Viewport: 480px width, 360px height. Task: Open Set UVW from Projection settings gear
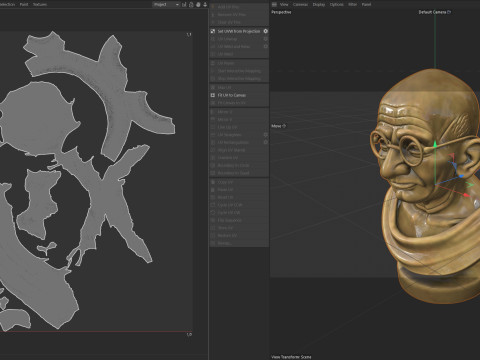click(x=266, y=31)
